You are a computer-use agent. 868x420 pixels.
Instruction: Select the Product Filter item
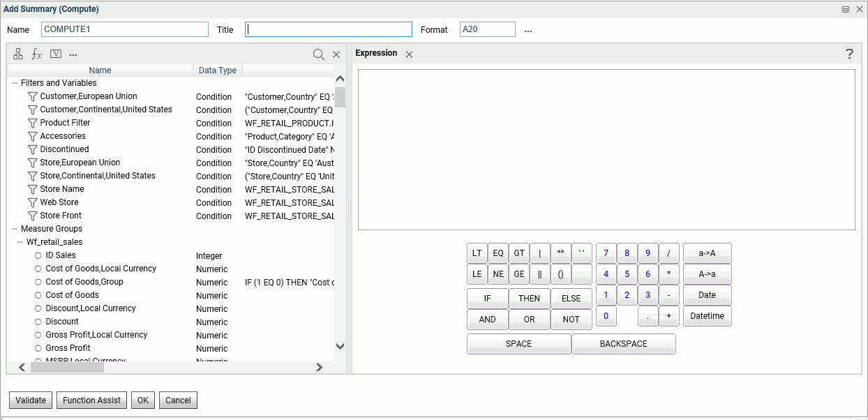tap(65, 123)
